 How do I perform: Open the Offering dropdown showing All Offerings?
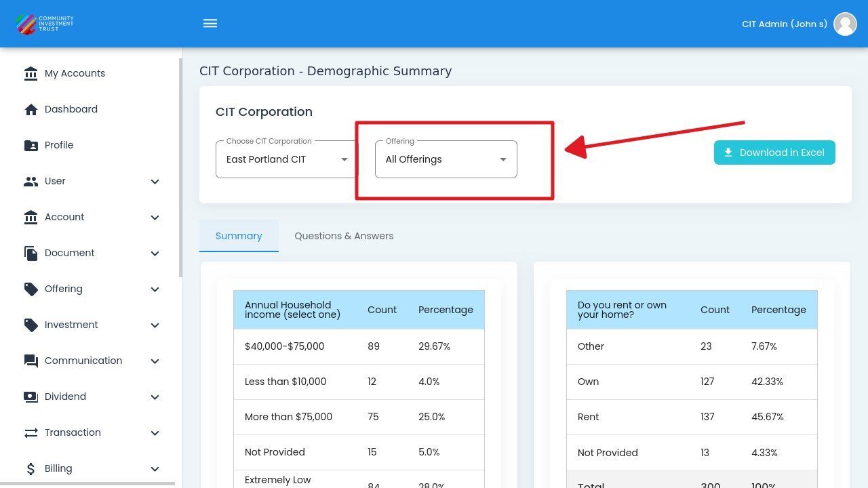tap(446, 159)
